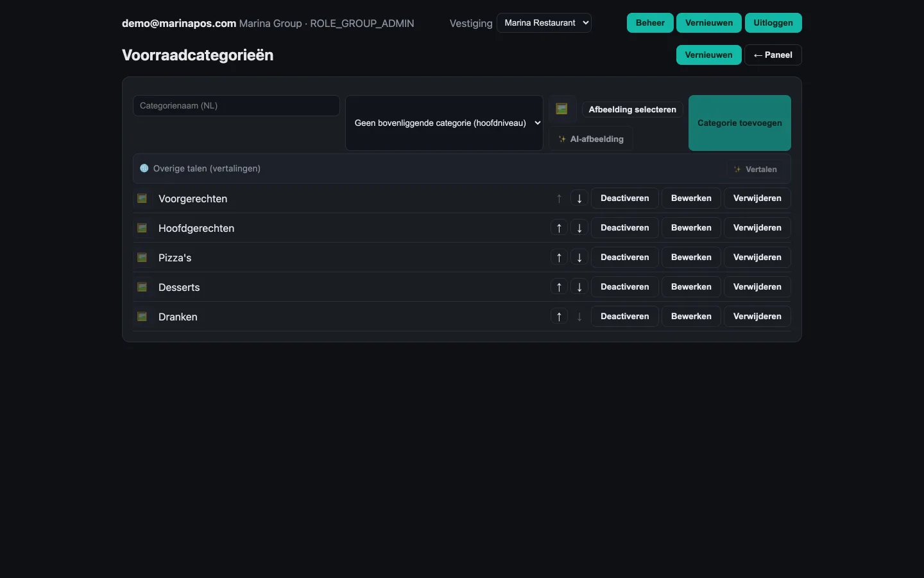Image resolution: width=924 pixels, height=578 pixels.
Task: Move Voorgerechten down with arrow
Action: coord(579,198)
